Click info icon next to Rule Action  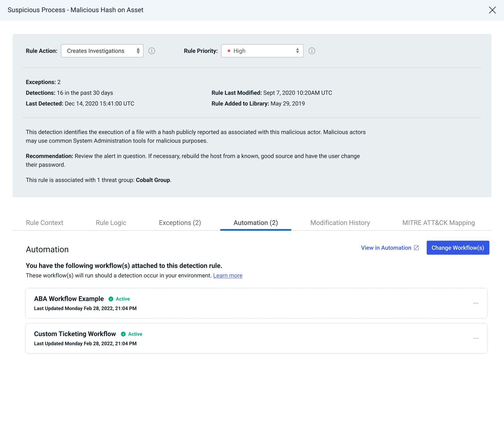[x=152, y=51]
